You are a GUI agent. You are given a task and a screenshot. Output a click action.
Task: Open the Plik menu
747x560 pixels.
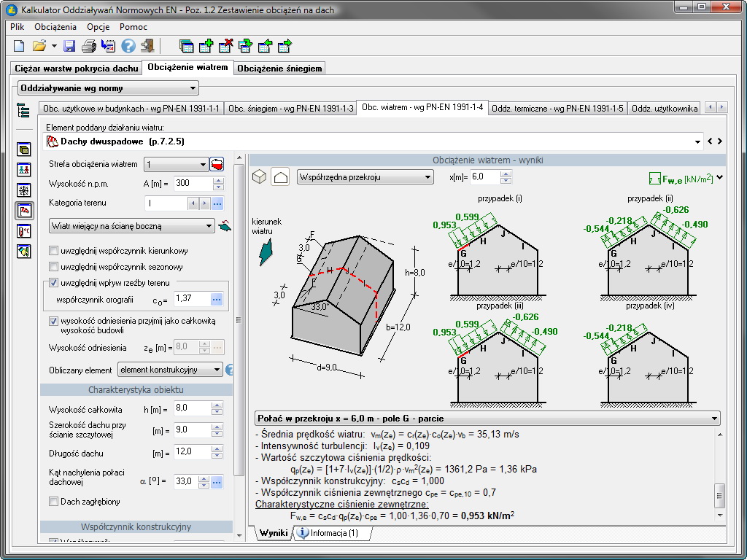(x=18, y=27)
